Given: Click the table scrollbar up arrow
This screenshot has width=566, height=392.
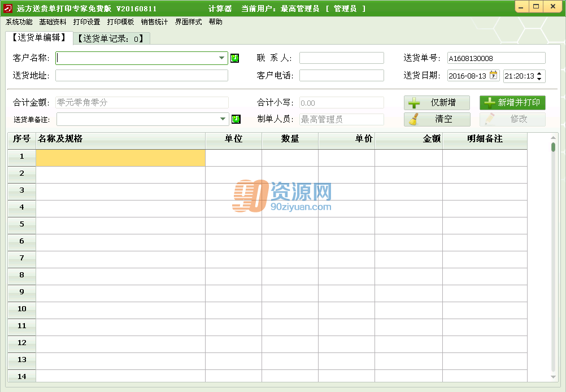Looking at the screenshot, I should pos(553,137).
